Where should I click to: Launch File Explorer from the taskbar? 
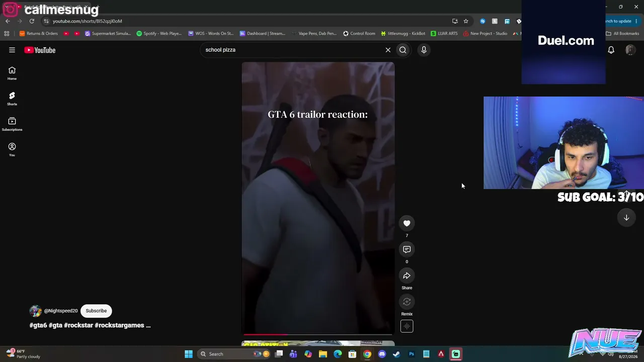pos(323,354)
